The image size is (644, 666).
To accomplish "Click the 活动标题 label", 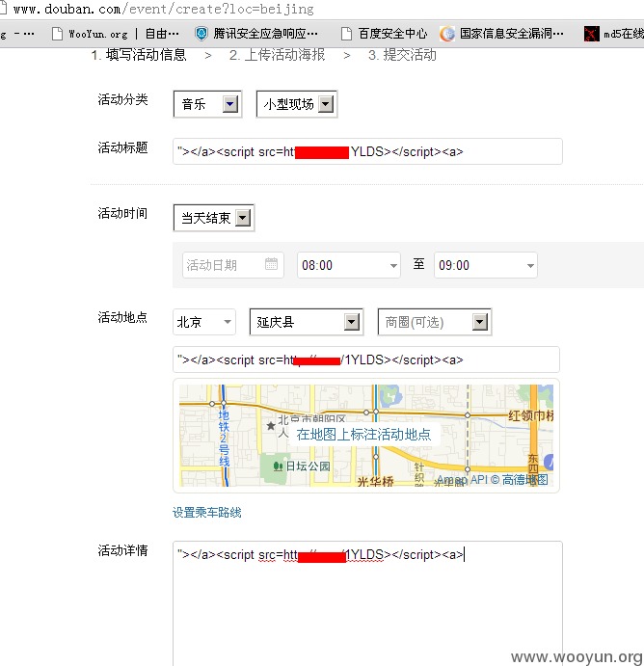I will tap(122, 147).
